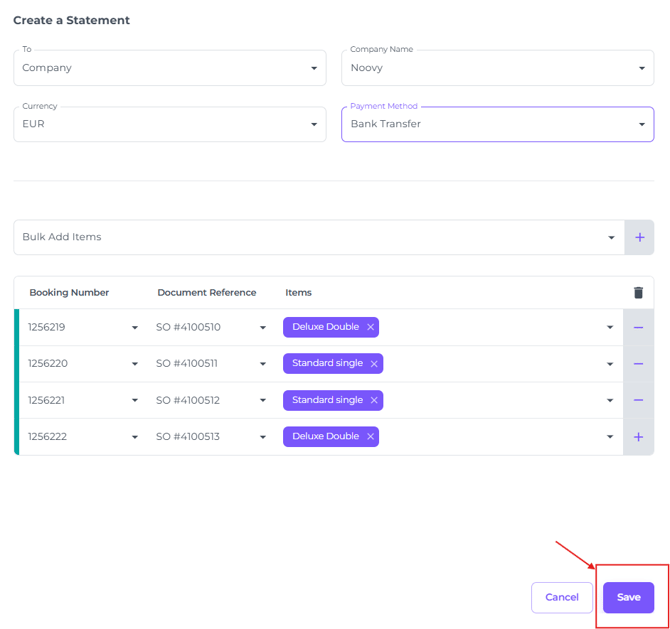Screen dimensions: 670x629
Task: Expand items dropdown arrow for booking 1256221
Action: pyautogui.click(x=610, y=401)
